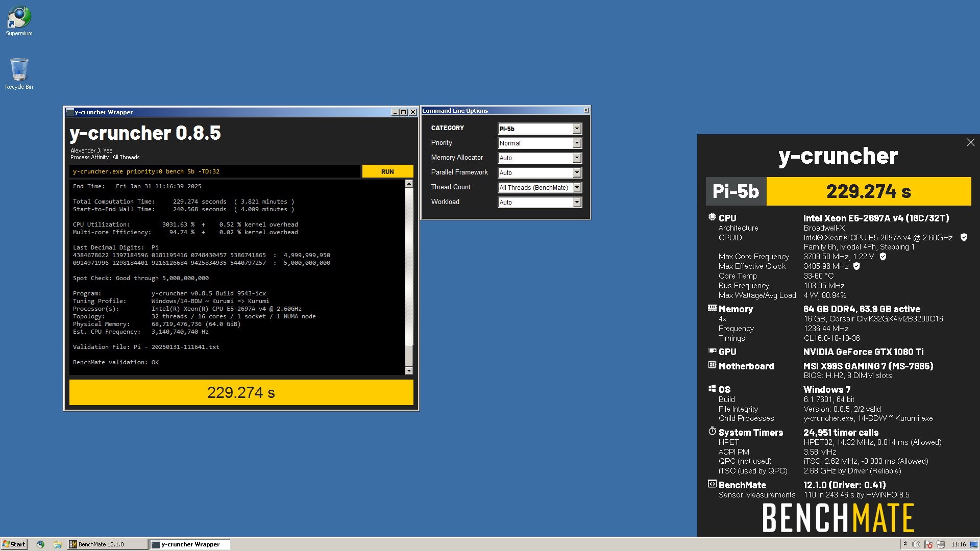
Task: Open the network tray icon
Action: click(x=941, y=544)
